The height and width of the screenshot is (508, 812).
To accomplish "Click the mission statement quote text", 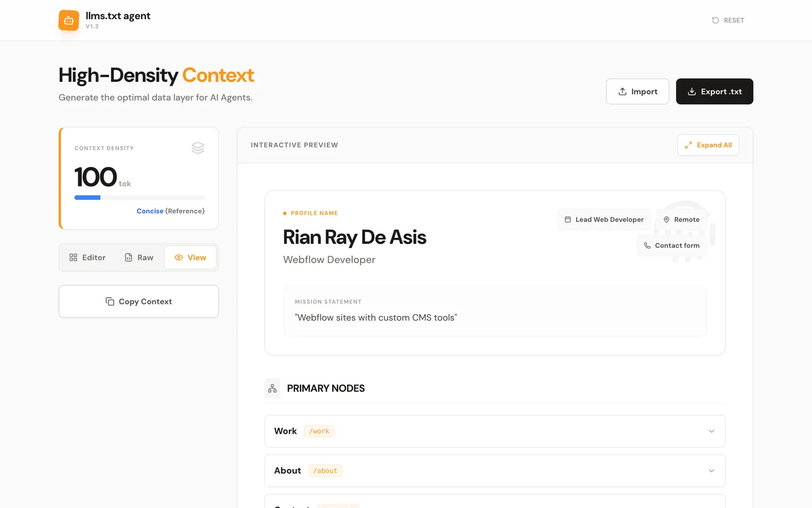I will pyautogui.click(x=376, y=317).
